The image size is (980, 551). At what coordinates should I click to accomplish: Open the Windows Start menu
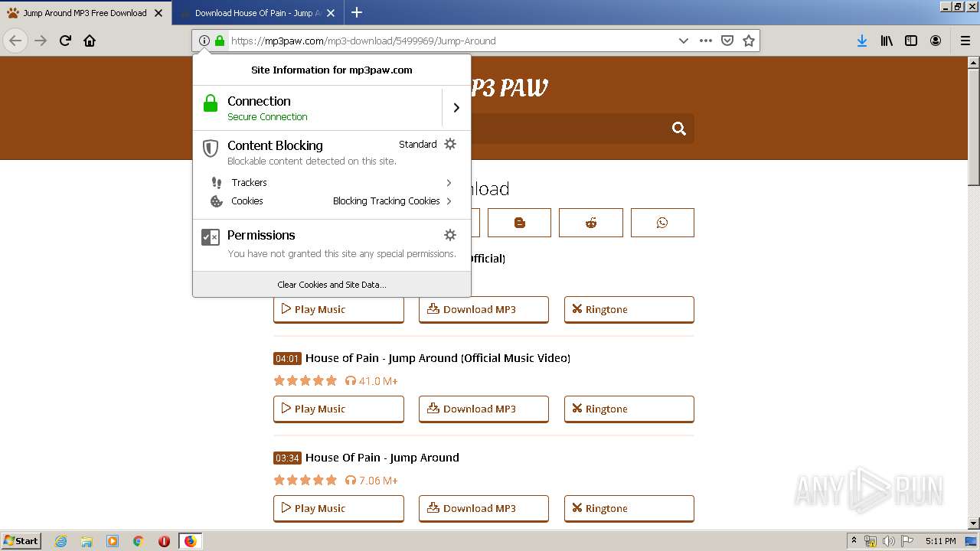point(21,541)
